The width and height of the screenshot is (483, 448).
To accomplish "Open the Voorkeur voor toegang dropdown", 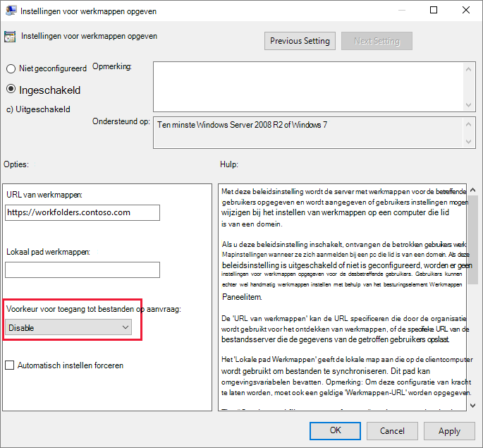I will [x=68, y=327].
